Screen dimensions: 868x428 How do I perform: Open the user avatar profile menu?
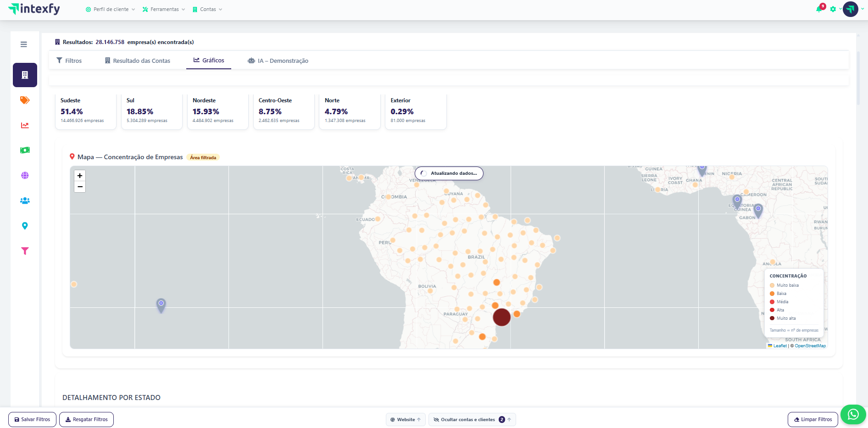tap(851, 9)
